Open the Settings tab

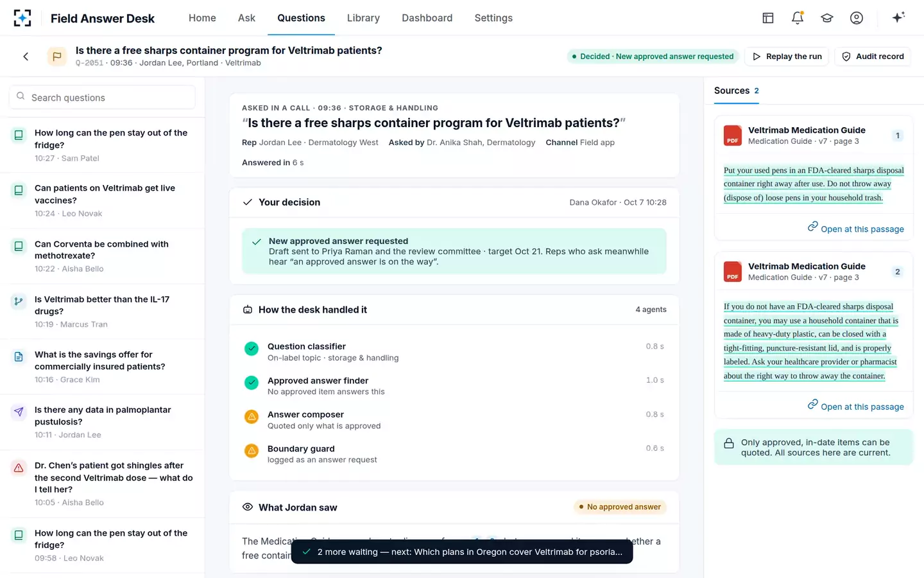(x=493, y=18)
